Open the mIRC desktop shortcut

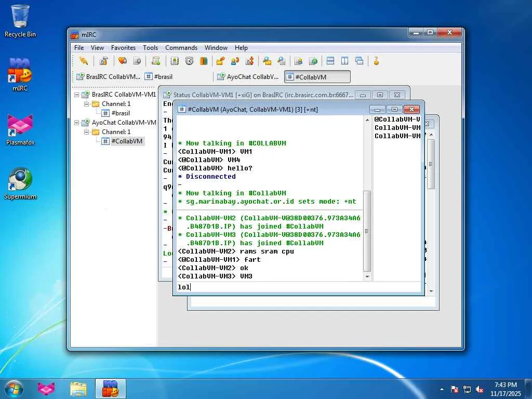click(20, 75)
